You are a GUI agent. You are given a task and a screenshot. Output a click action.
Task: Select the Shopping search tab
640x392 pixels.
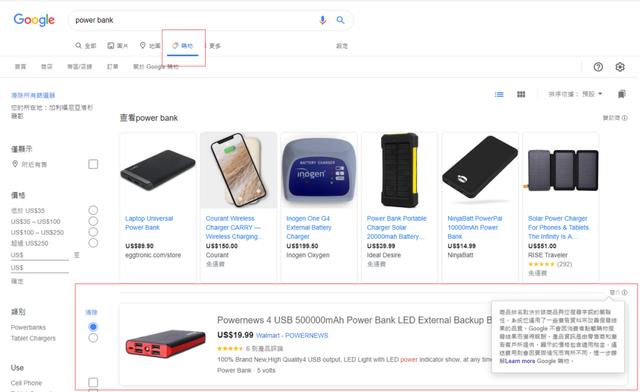(x=183, y=46)
